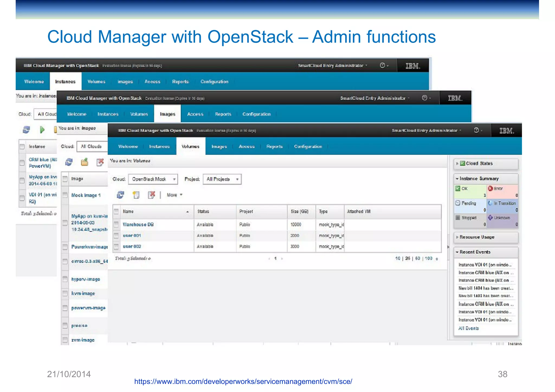Check the kvm-image row checkbox
Viewport: 555px width, 392px height.
pos(65,293)
